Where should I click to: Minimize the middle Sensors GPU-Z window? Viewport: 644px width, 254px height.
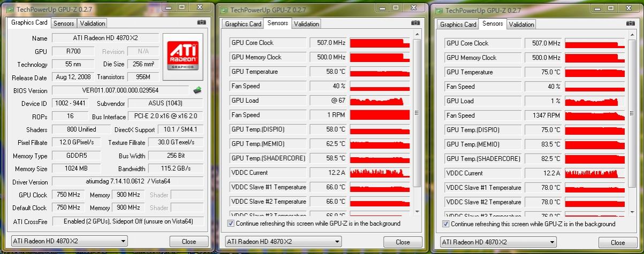pyautogui.click(x=381, y=8)
